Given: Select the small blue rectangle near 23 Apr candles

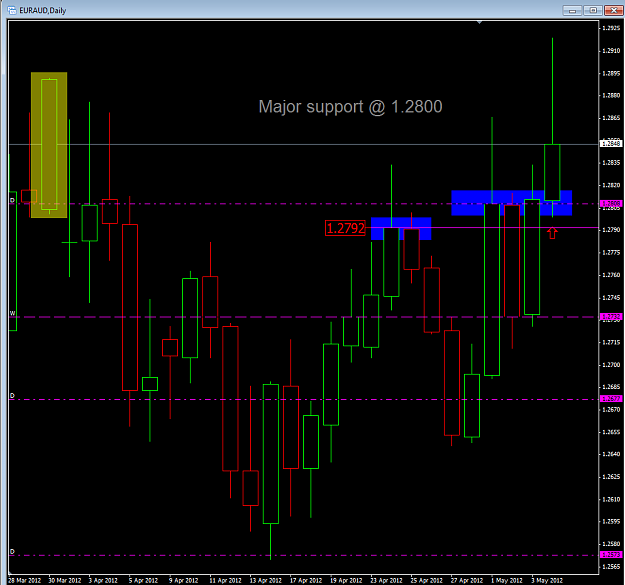Looking at the screenshot, I should (x=401, y=229).
